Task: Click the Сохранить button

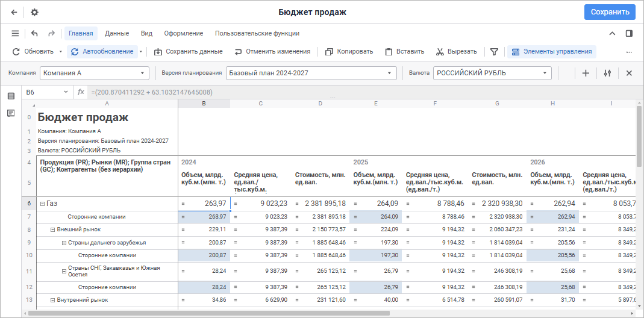Action: coord(609,12)
